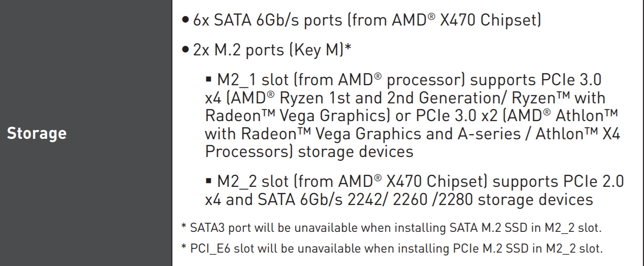Click the "Athlon™ X4" text
644x266 pixels.
[x=578, y=134]
